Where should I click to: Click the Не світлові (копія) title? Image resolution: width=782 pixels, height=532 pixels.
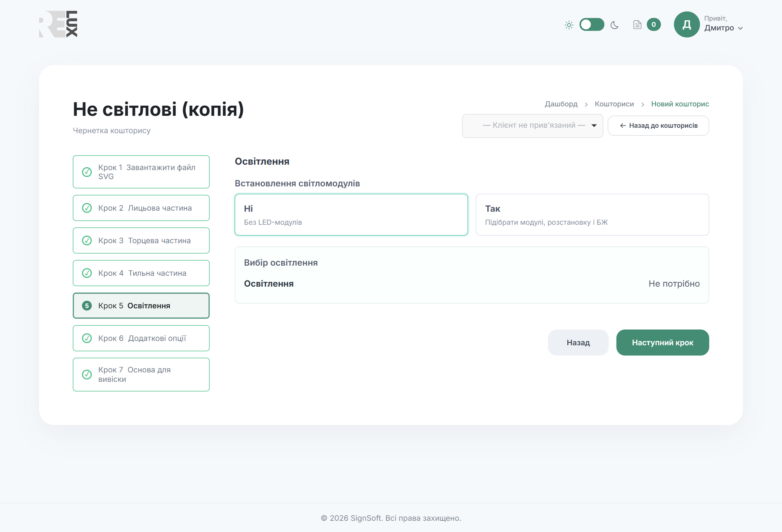click(x=159, y=109)
